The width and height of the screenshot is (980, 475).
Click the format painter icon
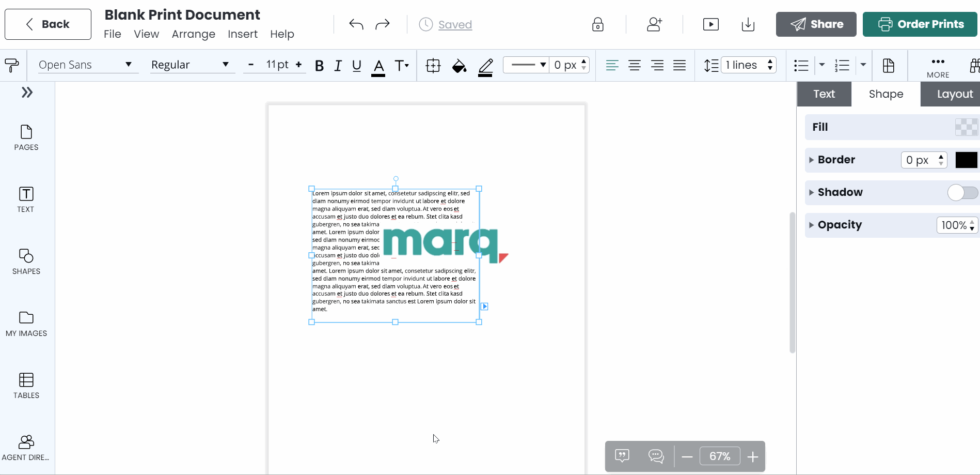point(11,65)
